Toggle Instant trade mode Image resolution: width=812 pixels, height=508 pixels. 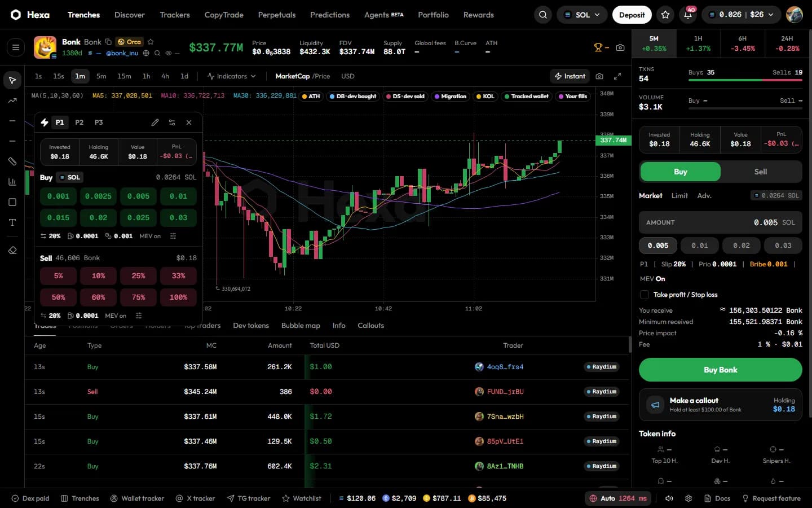click(570, 76)
